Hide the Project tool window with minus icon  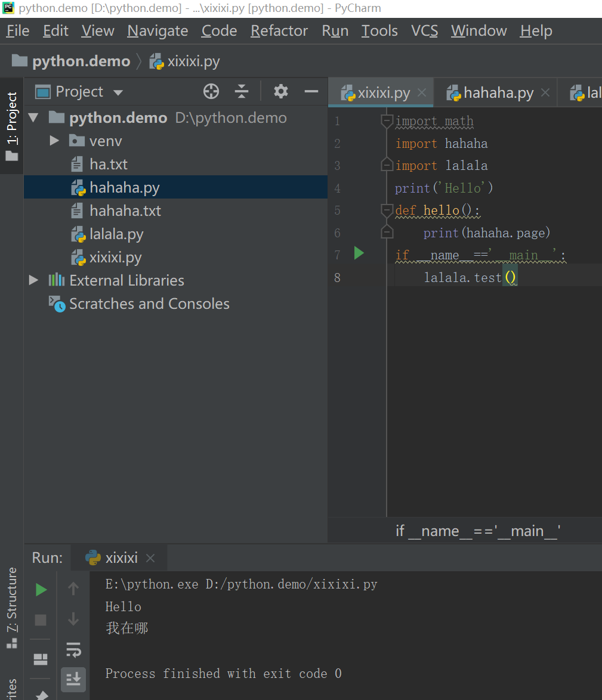311,91
